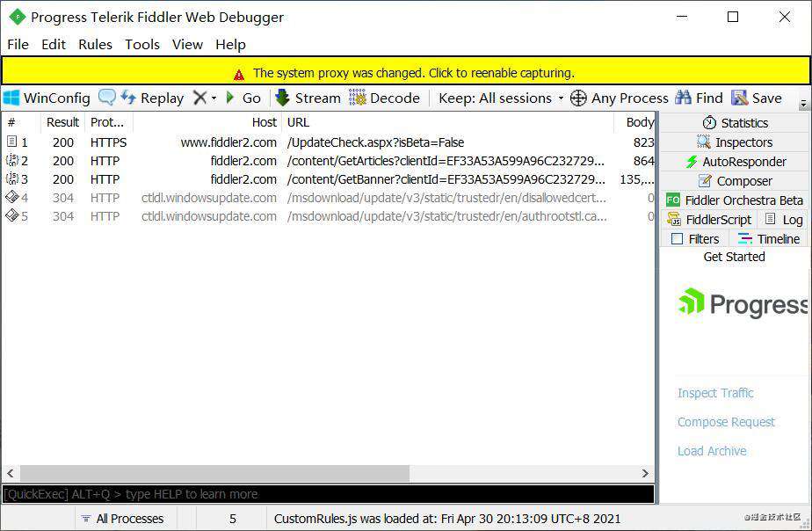Click the Compose Request link

tap(726, 422)
